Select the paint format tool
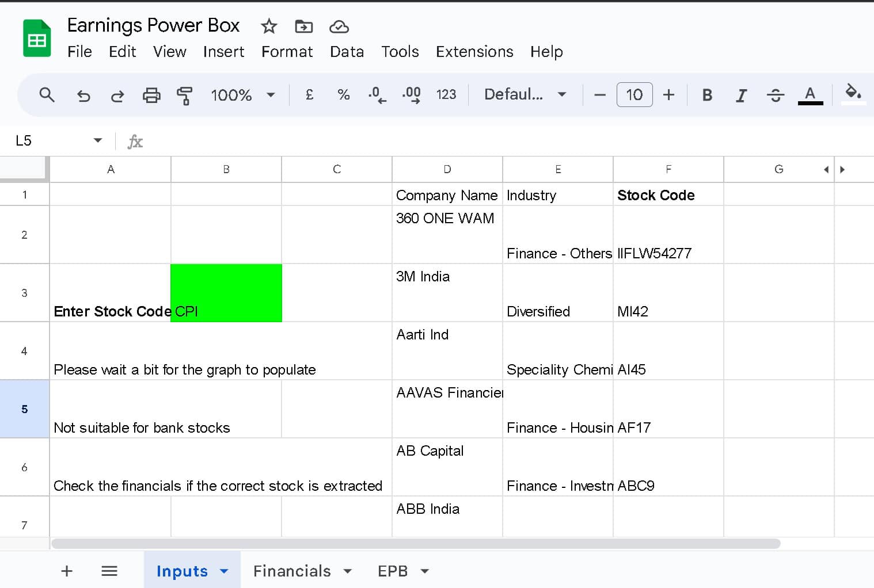This screenshot has height=588, width=874. 185,95
